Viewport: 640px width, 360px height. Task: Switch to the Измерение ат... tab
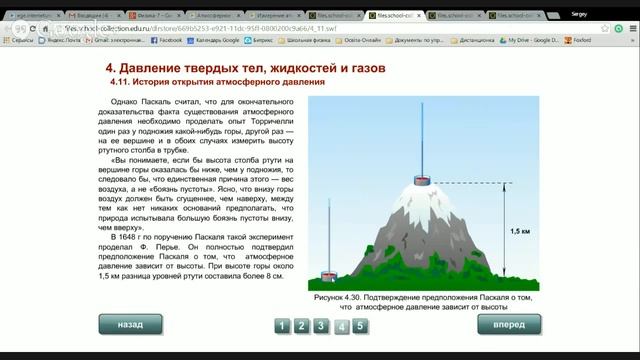pos(276,15)
